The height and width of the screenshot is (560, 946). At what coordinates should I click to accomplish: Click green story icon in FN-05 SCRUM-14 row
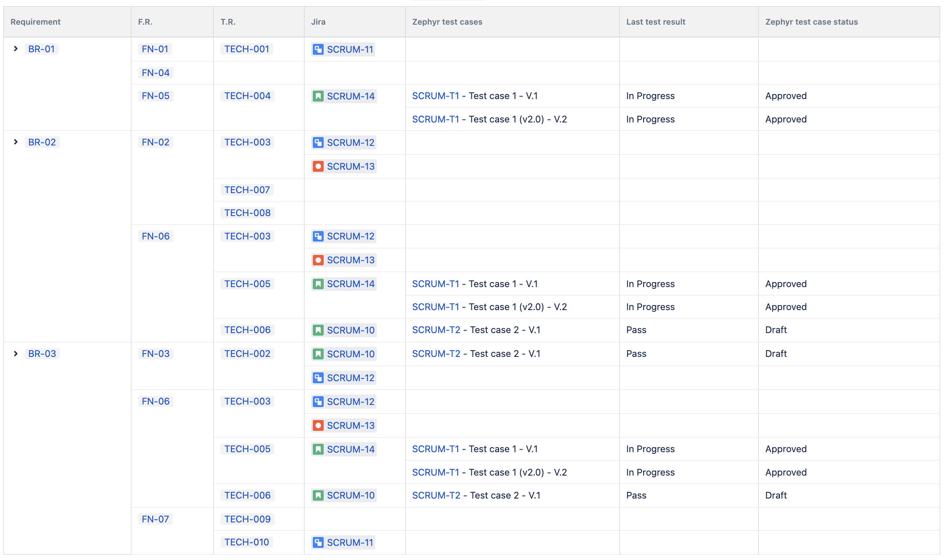click(x=318, y=96)
